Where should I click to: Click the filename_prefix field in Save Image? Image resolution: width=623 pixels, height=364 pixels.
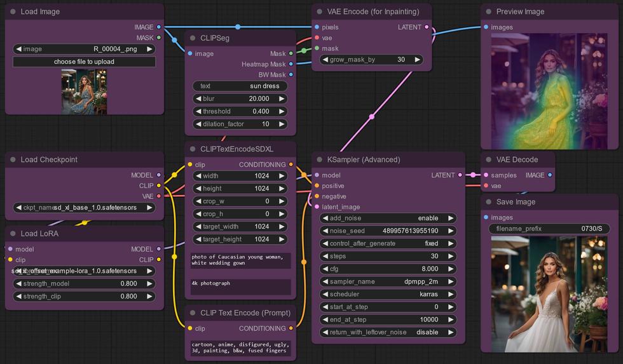[549, 229]
